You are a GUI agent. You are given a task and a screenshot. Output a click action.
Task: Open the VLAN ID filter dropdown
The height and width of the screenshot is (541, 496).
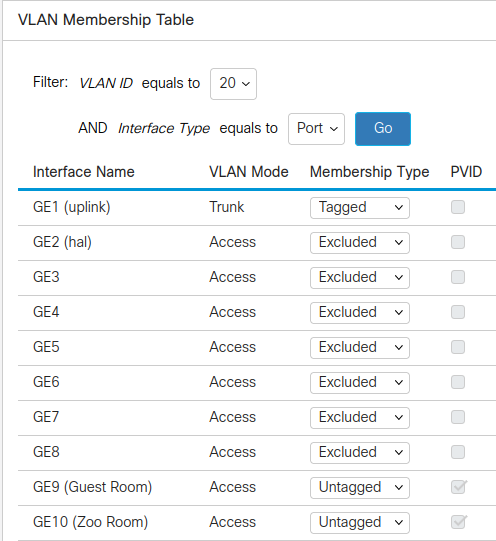tap(233, 84)
